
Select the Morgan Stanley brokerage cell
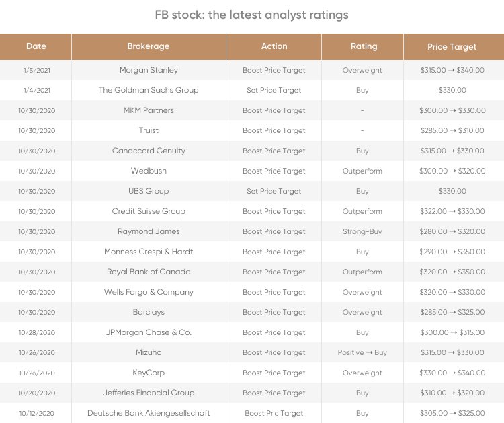[x=149, y=70]
